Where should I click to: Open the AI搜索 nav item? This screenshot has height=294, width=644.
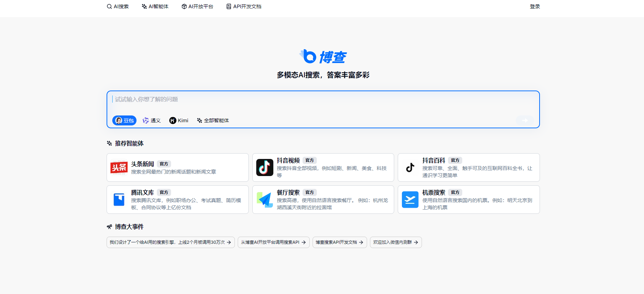(118, 6)
